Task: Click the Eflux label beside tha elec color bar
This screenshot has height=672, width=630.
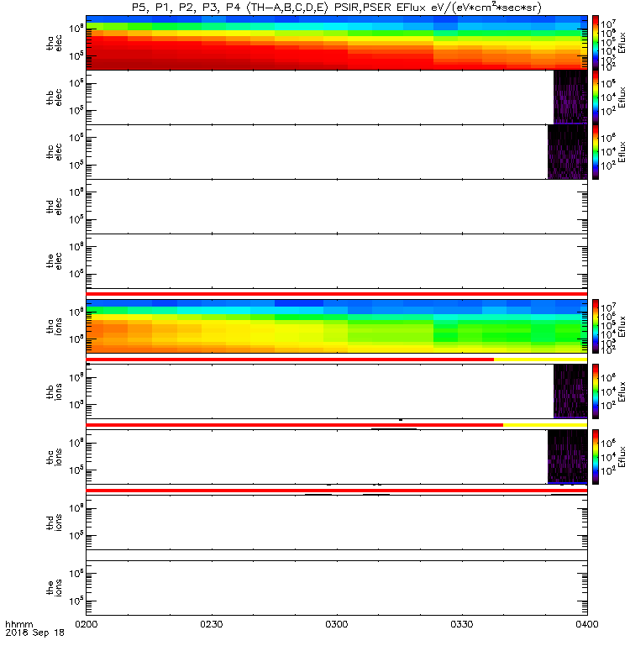Action: 622,43
